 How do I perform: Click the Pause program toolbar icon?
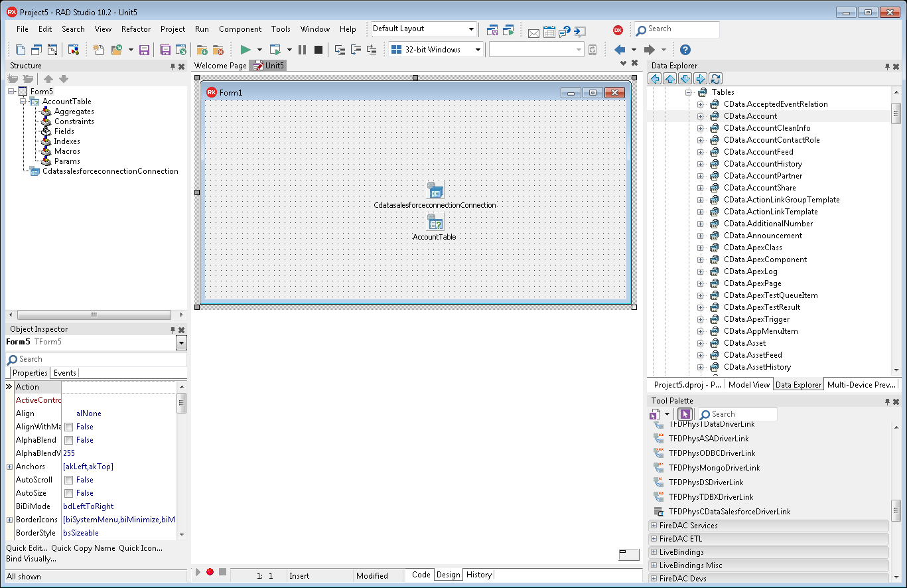point(303,50)
